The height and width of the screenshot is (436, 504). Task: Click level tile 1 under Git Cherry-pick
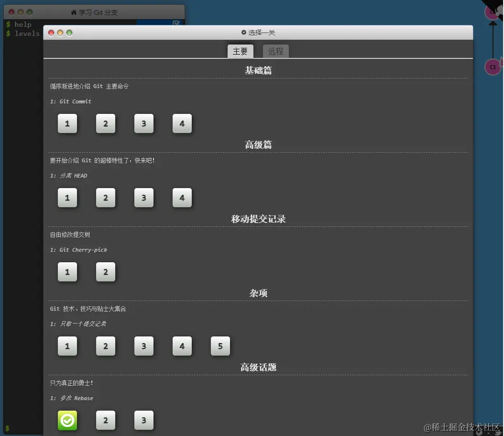(67, 272)
